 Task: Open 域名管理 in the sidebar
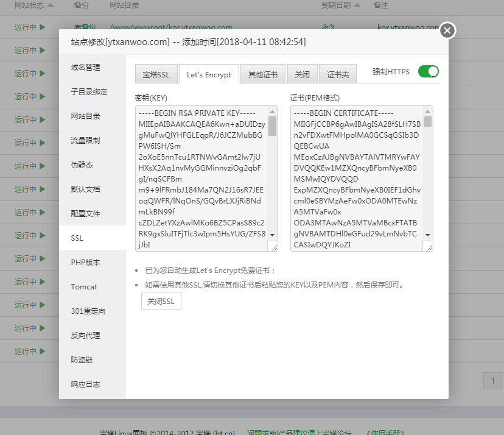click(85, 68)
